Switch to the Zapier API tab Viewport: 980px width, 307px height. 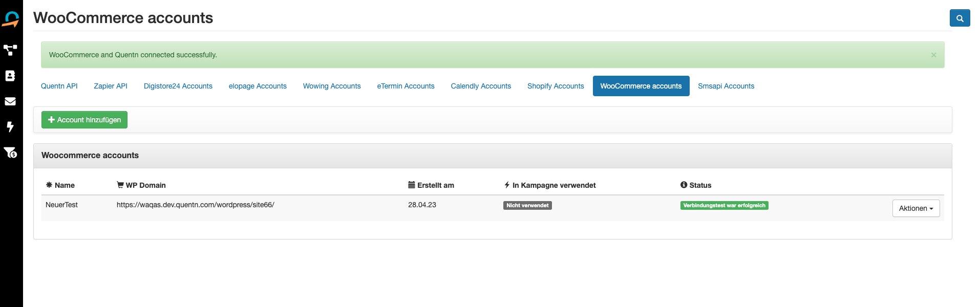pos(111,86)
